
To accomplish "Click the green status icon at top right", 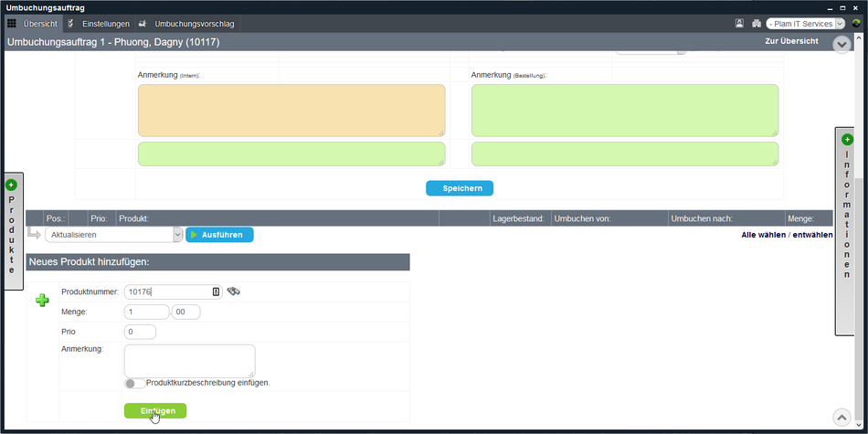I will coord(856,24).
